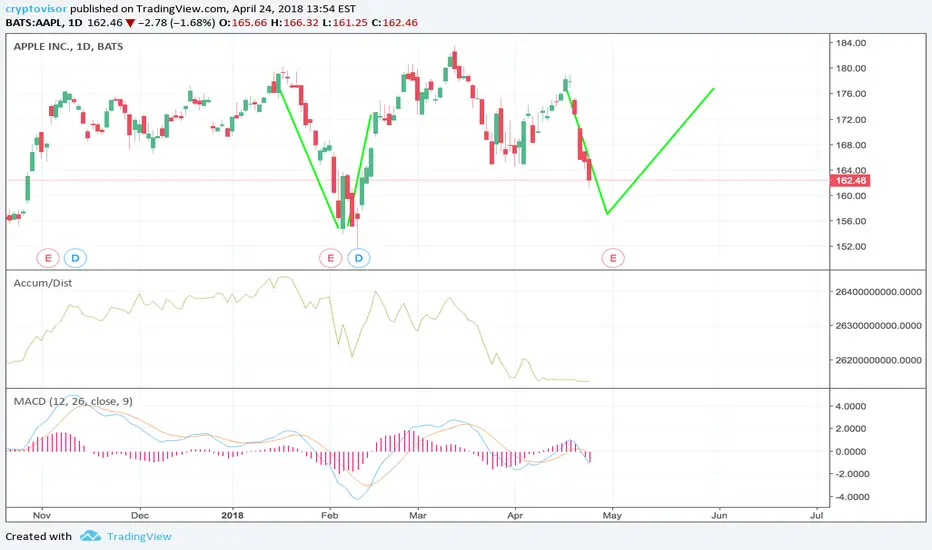This screenshot has width=932, height=550.
Task: Click the −2.78 (−1.68%) change text
Action: (177, 23)
